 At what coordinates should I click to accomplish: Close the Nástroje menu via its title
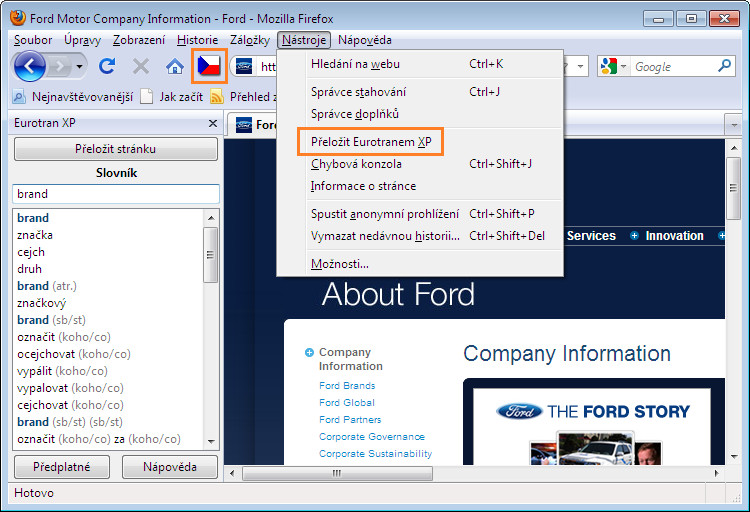tap(304, 40)
